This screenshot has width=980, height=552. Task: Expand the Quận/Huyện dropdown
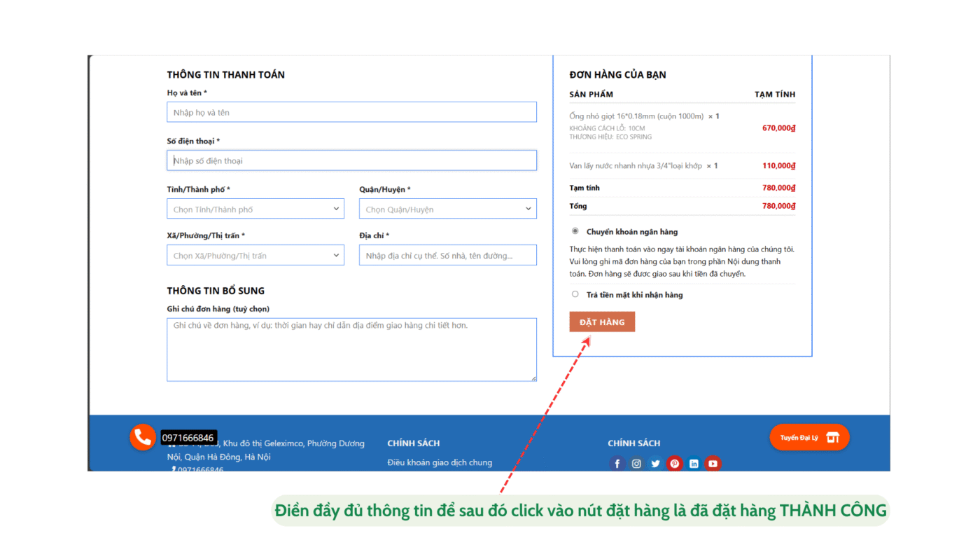coord(448,209)
